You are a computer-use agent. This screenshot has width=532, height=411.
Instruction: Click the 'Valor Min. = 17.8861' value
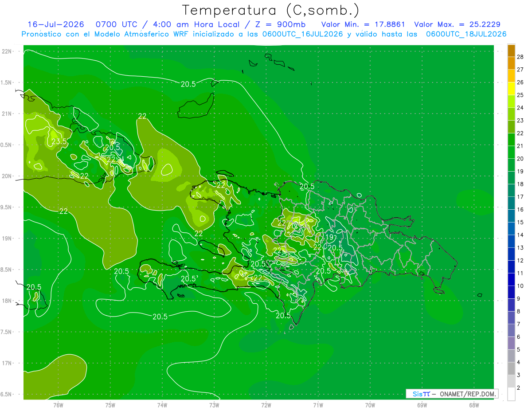click(x=363, y=24)
